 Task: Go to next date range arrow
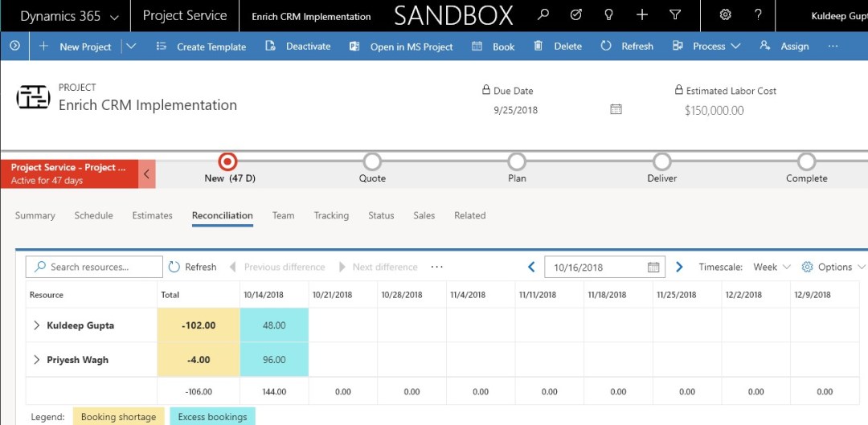[x=679, y=267]
